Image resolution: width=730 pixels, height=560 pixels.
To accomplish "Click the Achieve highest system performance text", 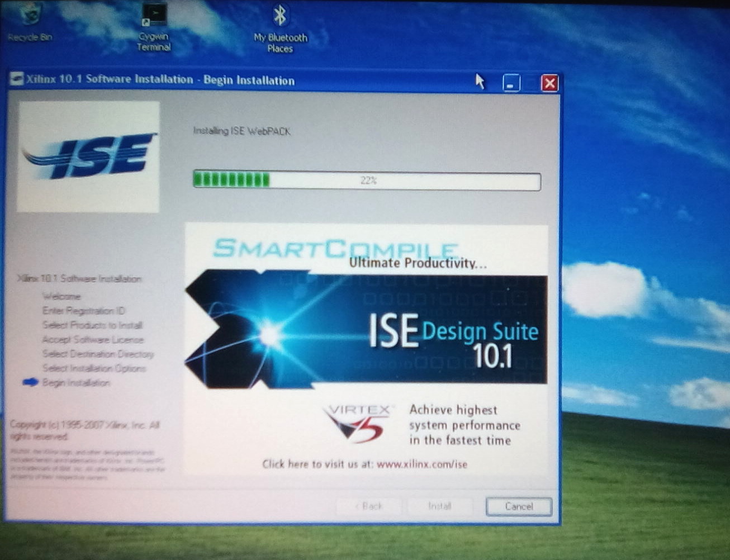I will coord(464,425).
